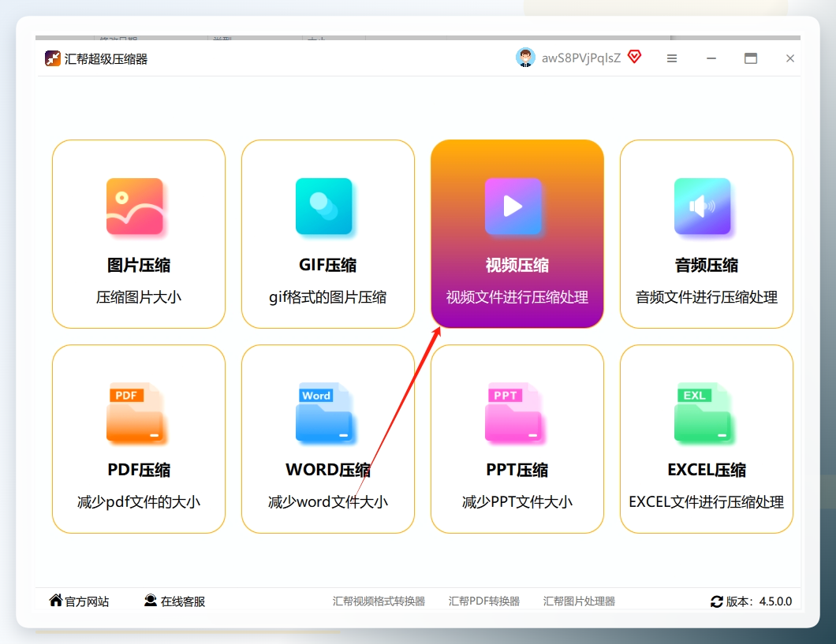Click the refresh version icon
Viewport: 836px width, 644px height.
(717, 601)
